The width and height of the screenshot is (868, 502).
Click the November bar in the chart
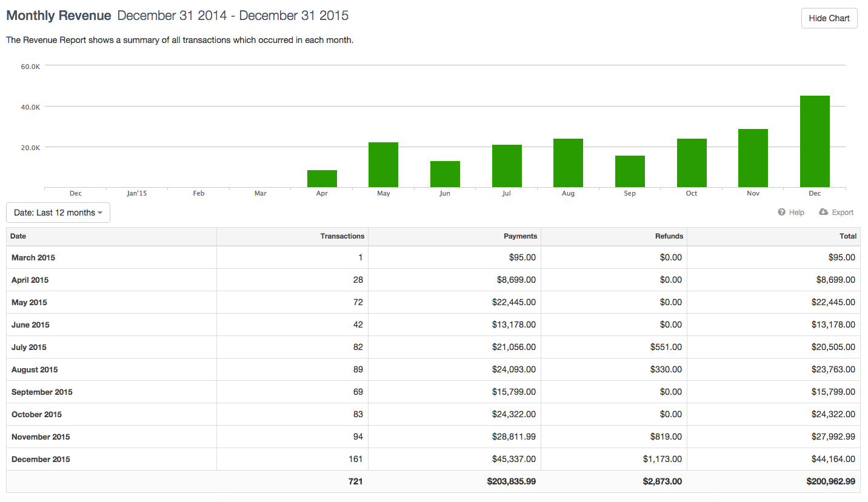pos(753,158)
